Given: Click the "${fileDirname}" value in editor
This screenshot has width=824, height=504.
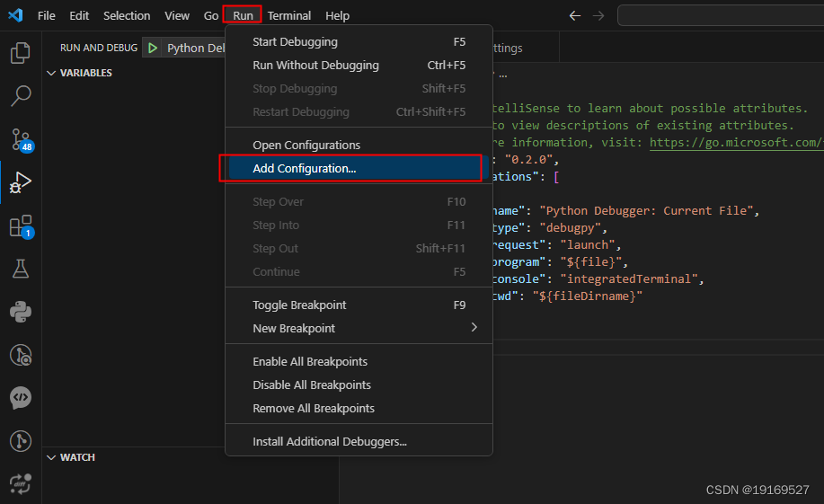Looking at the screenshot, I should pyautogui.click(x=587, y=296).
